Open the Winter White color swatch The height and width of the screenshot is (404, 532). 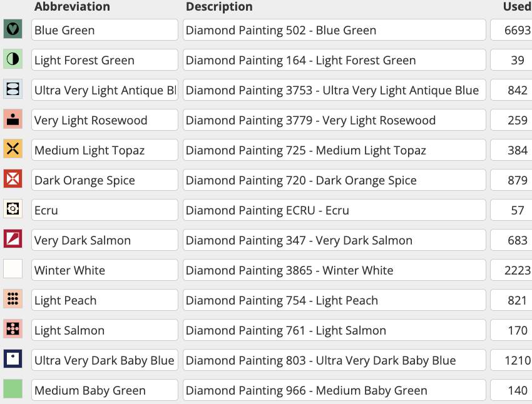(x=13, y=270)
